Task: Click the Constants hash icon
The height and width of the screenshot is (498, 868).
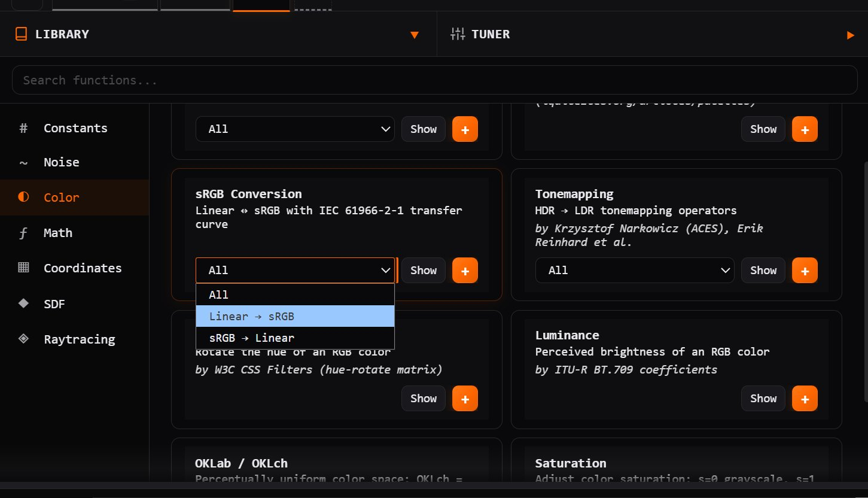Action: 23,128
